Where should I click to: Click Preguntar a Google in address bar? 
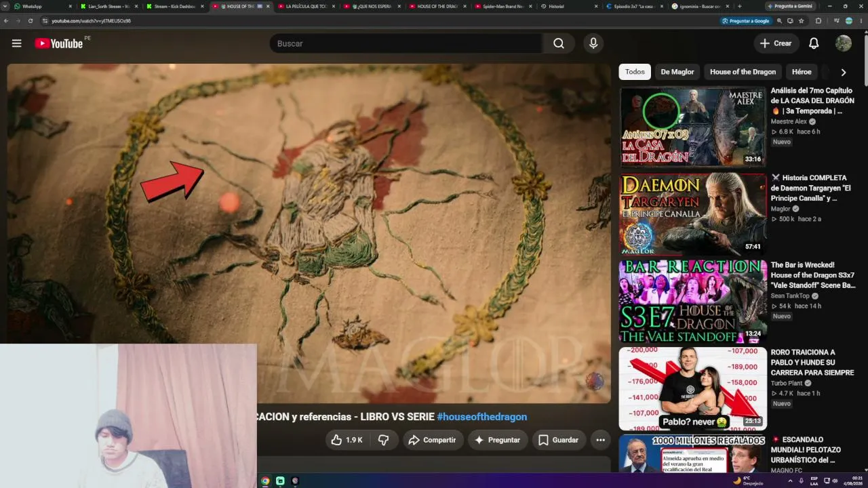coord(746,21)
